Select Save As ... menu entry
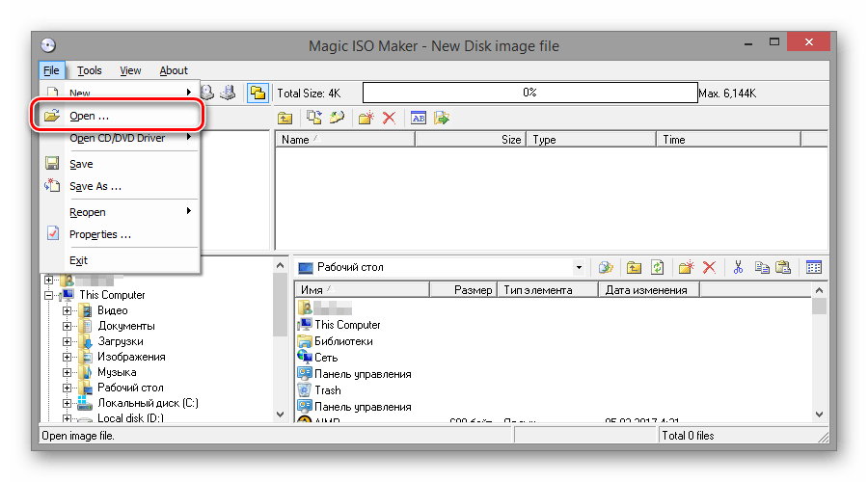868x482 pixels. click(95, 186)
